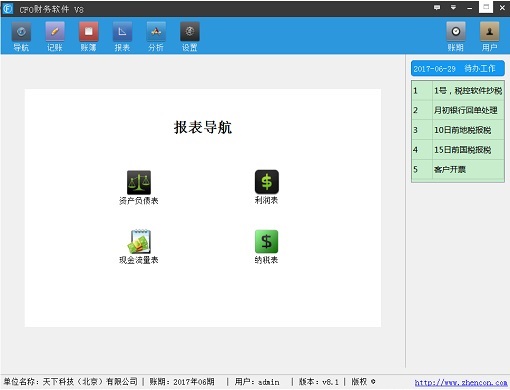The height and width of the screenshot is (390, 510).
Task: Click the 版本: v8.1 status entry
Action: click(318, 382)
